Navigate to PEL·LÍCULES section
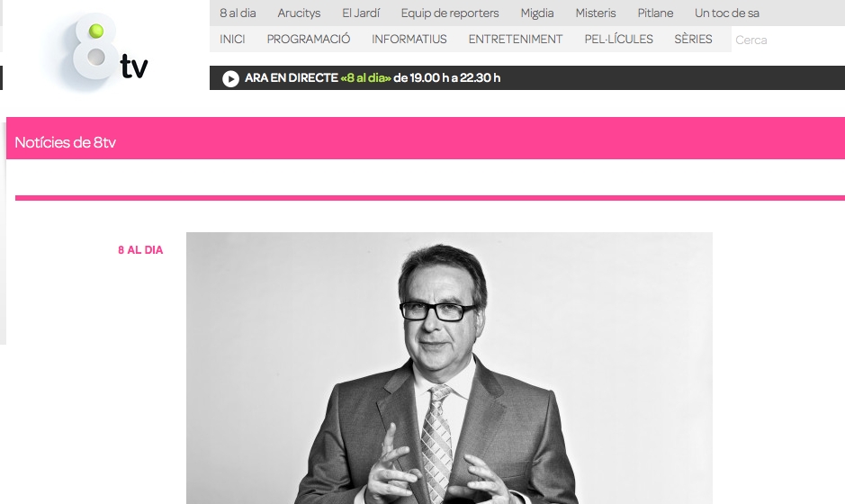 pos(618,39)
